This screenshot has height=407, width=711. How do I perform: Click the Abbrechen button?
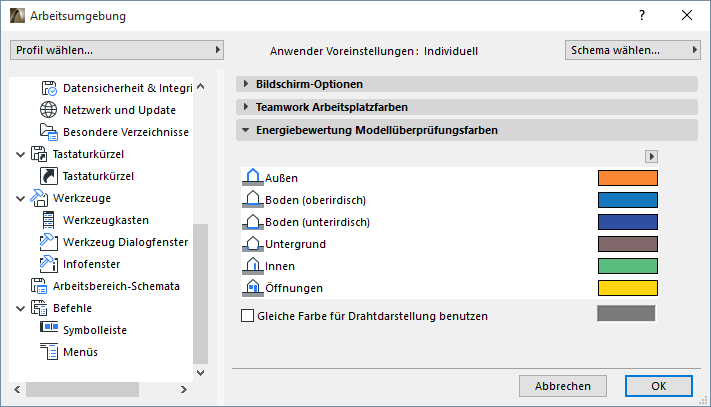coord(563,385)
